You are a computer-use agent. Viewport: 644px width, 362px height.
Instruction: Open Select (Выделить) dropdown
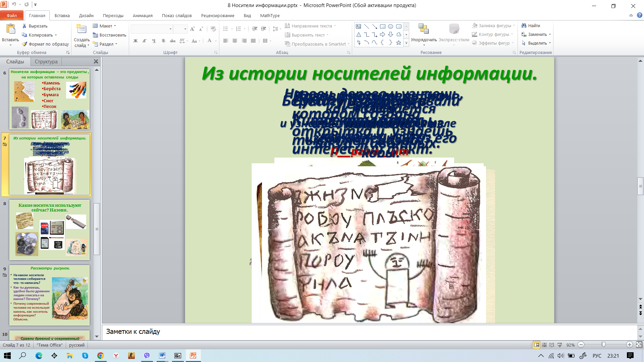pos(536,43)
